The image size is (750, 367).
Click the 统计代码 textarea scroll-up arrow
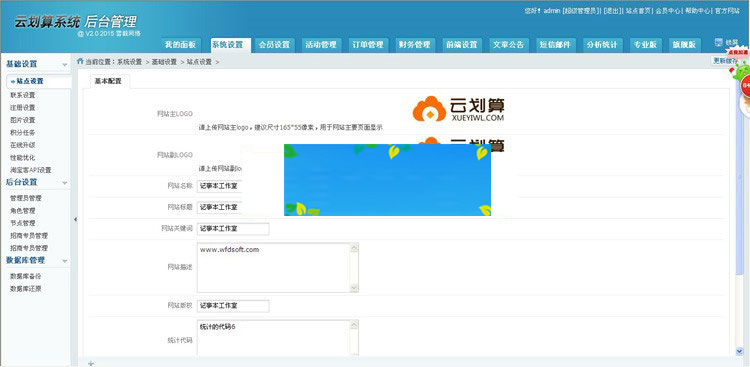[354, 325]
